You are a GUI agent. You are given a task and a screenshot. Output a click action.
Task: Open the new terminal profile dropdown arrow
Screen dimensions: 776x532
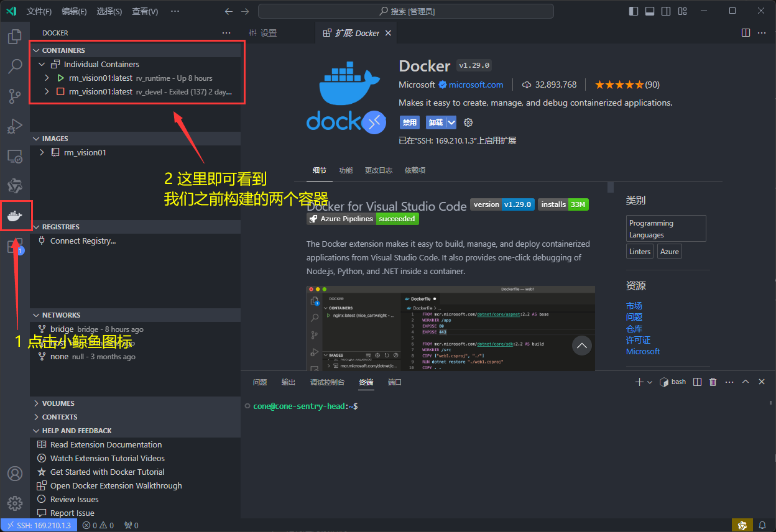pos(650,382)
